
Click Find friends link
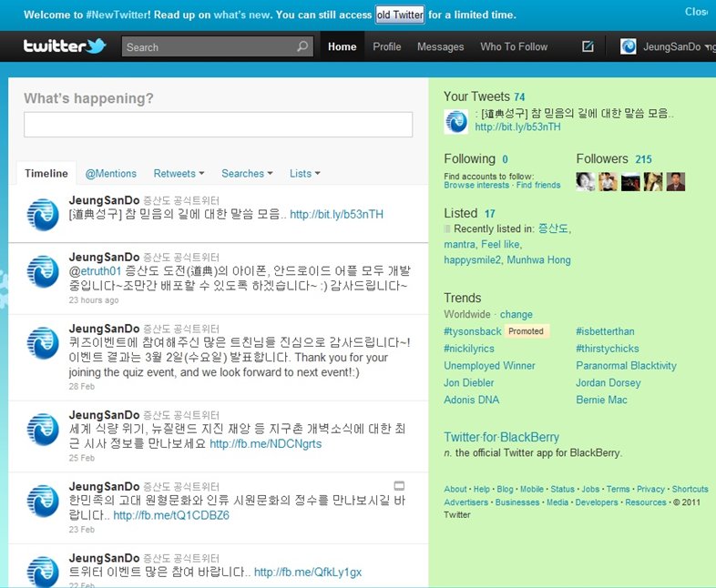click(x=538, y=185)
